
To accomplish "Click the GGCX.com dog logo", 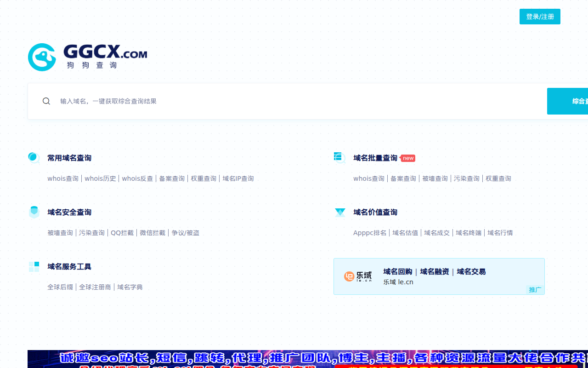I will [x=87, y=57].
